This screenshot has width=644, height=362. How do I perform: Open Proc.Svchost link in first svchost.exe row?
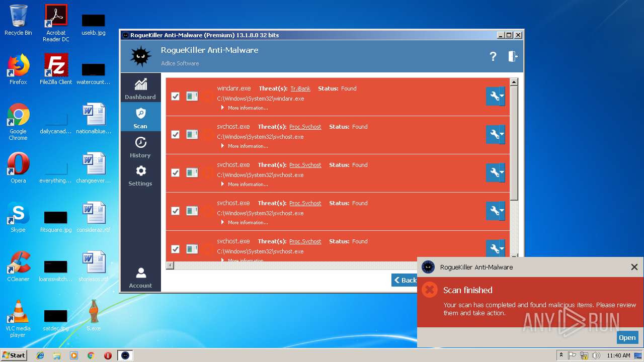pos(305,127)
